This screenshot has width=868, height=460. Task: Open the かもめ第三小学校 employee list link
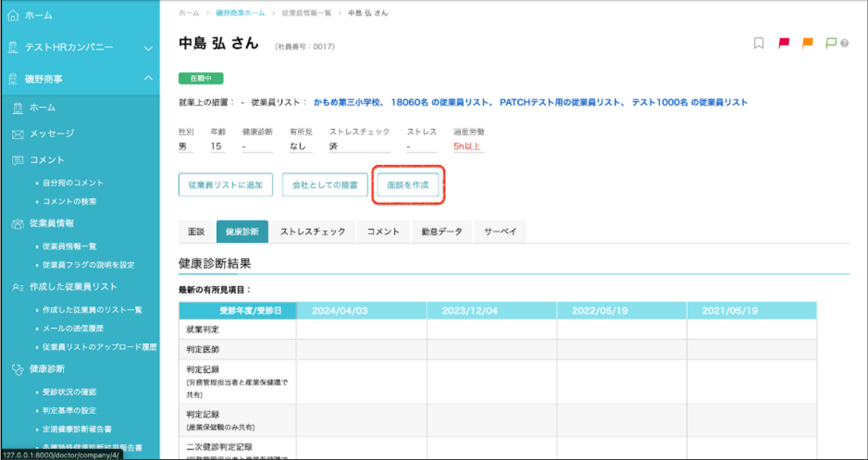348,102
